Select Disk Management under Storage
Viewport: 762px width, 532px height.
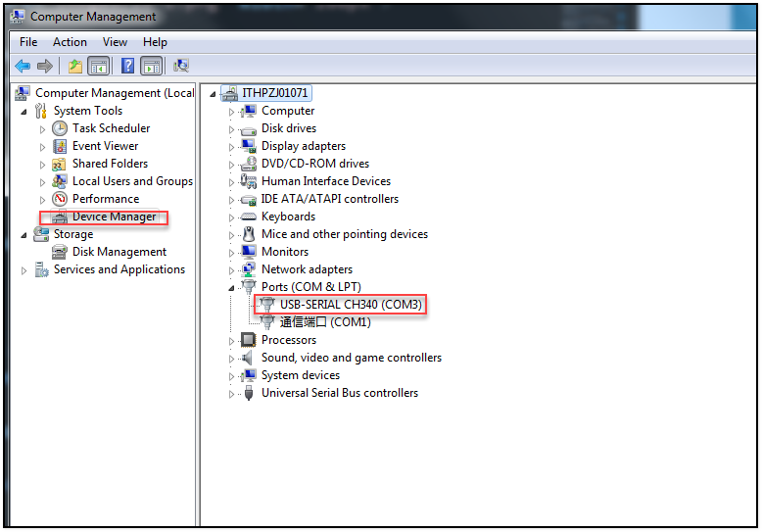119,252
